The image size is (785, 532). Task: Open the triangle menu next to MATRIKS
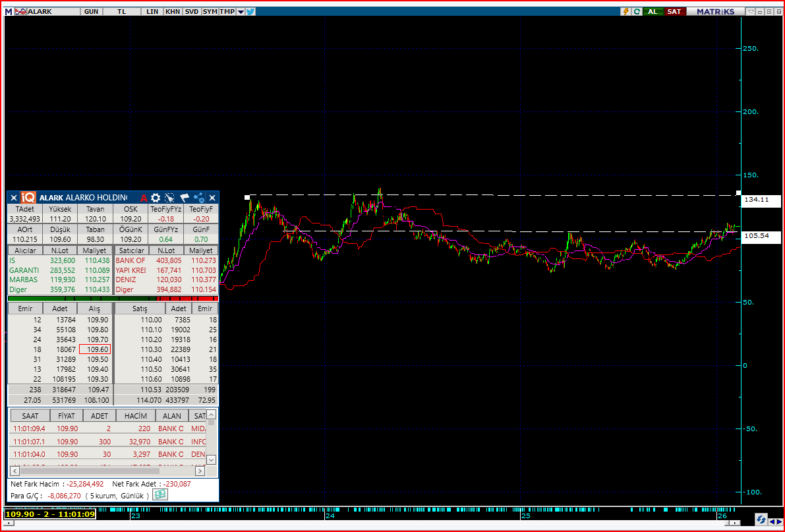751,11
